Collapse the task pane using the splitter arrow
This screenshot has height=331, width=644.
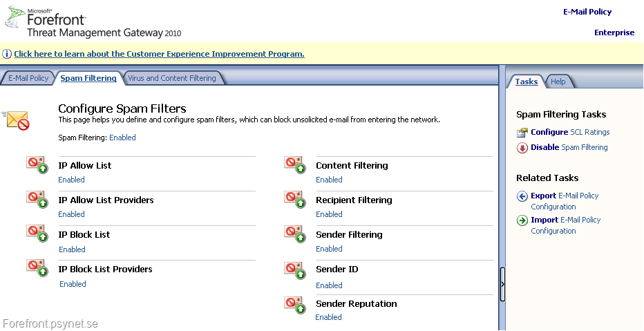[x=502, y=284]
